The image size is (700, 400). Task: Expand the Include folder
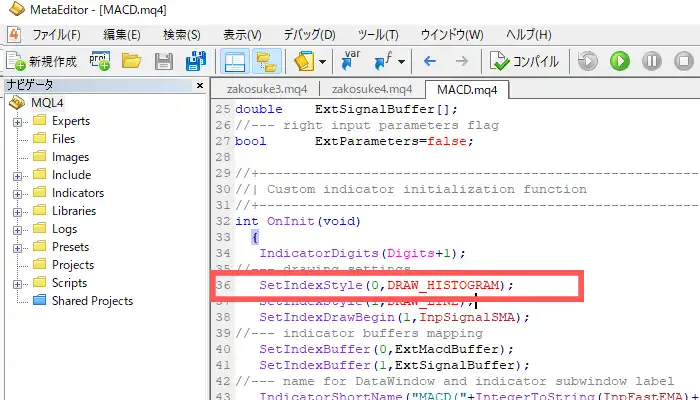point(17,176)
